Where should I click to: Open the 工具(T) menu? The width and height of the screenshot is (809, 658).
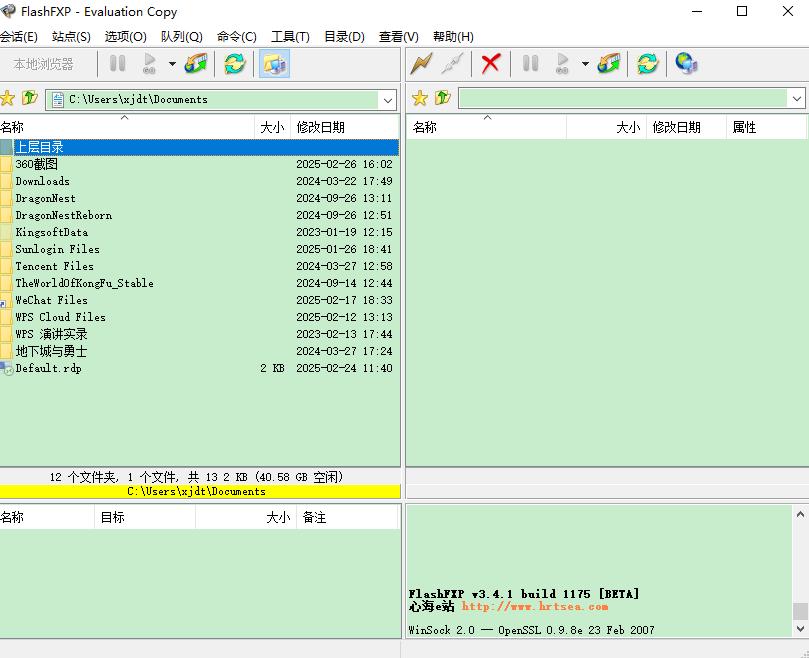tap(290, 37)
